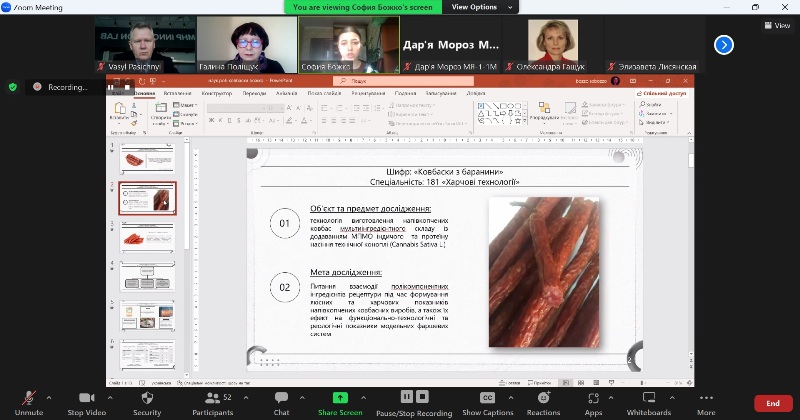This screenshot has width=800, height=420.
Task: Open the Participants panel
Action: click(212, 399)
